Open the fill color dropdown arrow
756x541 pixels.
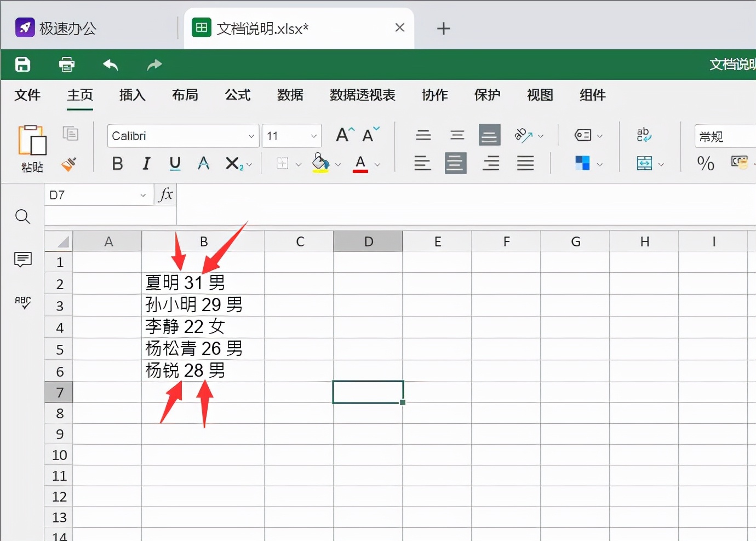337,164
